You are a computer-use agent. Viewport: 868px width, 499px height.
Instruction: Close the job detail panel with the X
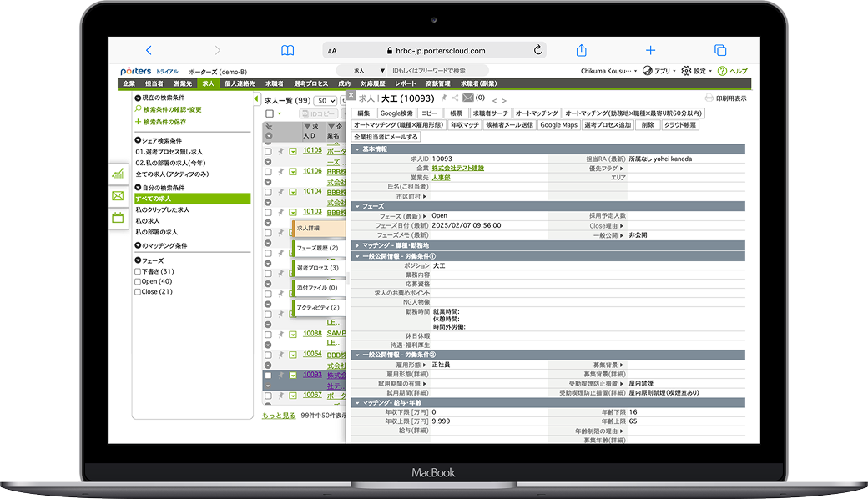click(351, 95)
